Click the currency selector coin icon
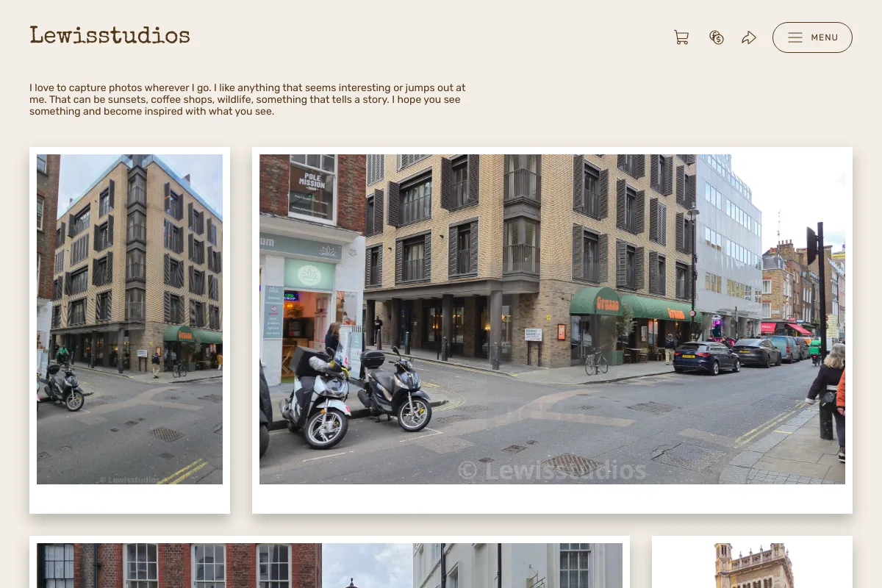The width and height of the screenshot is (882, 588). pyautogui.click(x=717, y=37)
